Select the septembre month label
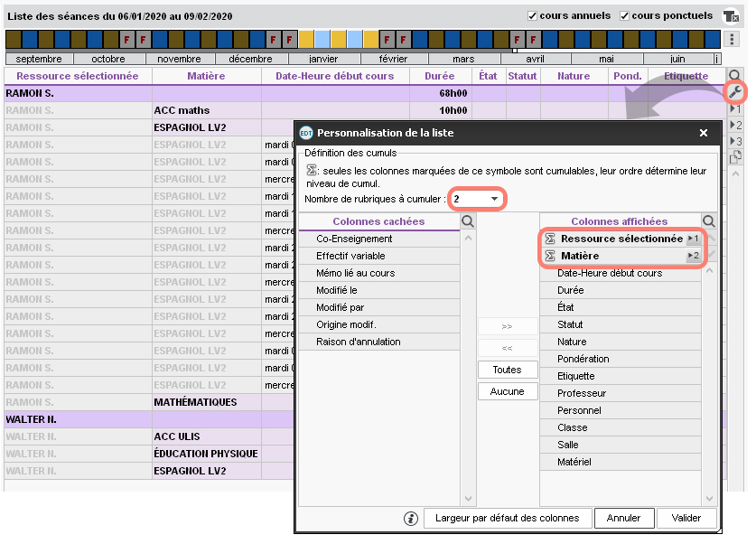This screenshot has height=544, width=756. point(39,59)
